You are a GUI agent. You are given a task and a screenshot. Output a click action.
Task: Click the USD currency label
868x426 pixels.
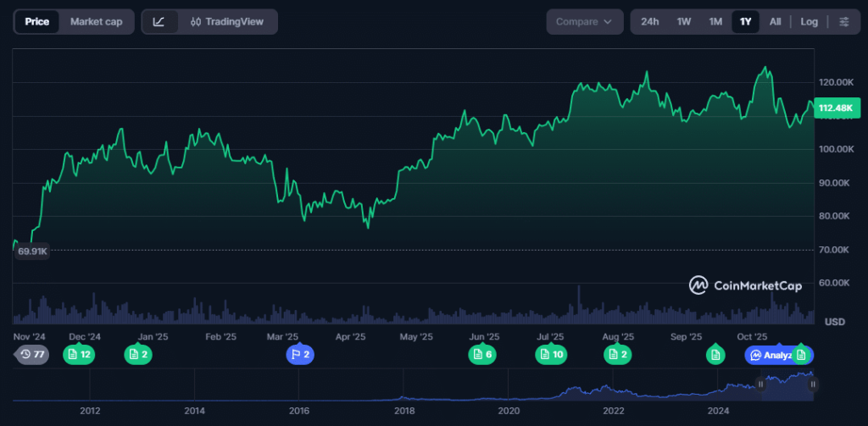[835, 322]
